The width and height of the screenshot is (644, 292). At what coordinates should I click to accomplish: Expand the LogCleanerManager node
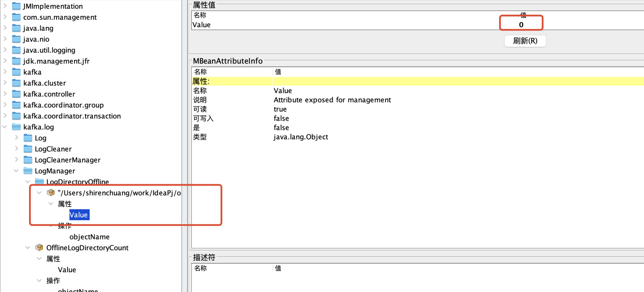(17, 160)
